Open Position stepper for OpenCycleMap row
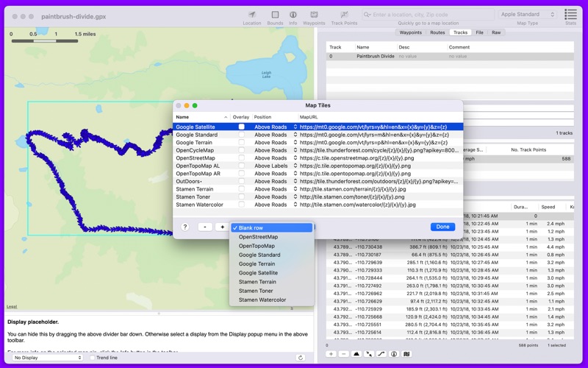588x368 pixels. point(295,150)
